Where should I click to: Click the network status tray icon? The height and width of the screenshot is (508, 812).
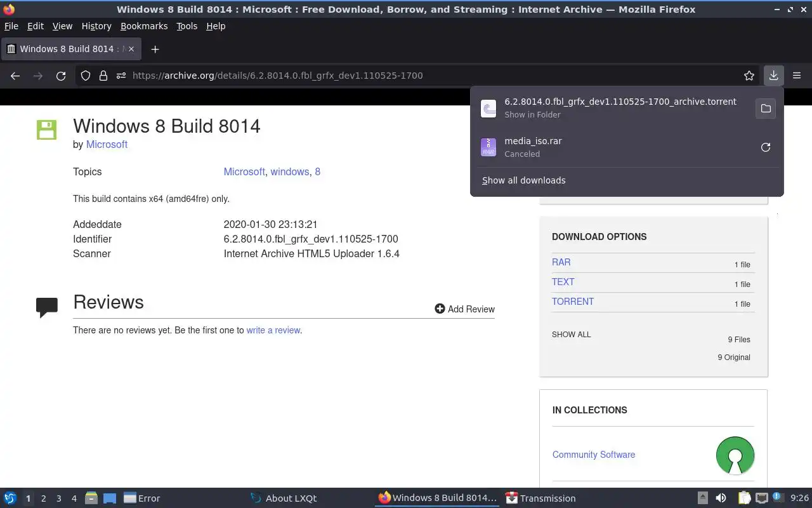pyautogui.click(x=762, y=498)
